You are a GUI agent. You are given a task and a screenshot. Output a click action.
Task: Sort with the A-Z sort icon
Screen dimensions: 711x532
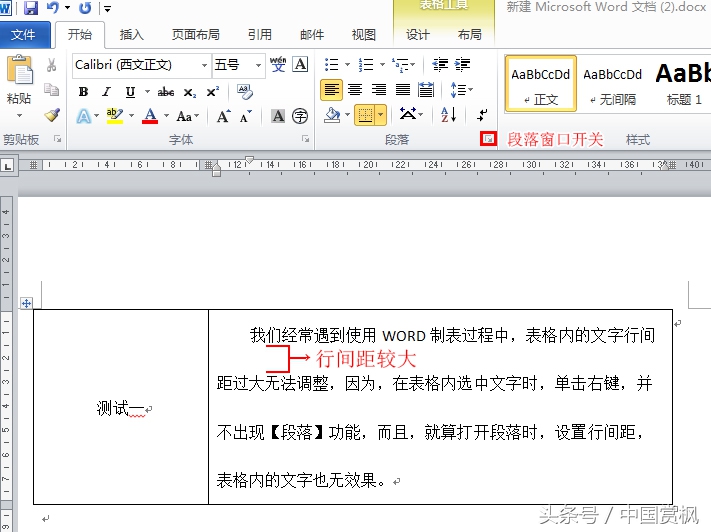448,115
